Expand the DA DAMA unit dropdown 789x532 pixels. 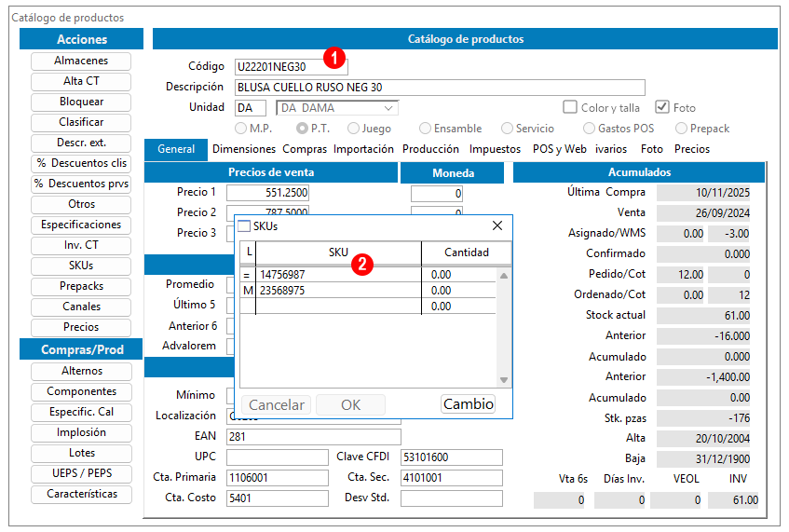pyautogui.click(x=388, y=108)
